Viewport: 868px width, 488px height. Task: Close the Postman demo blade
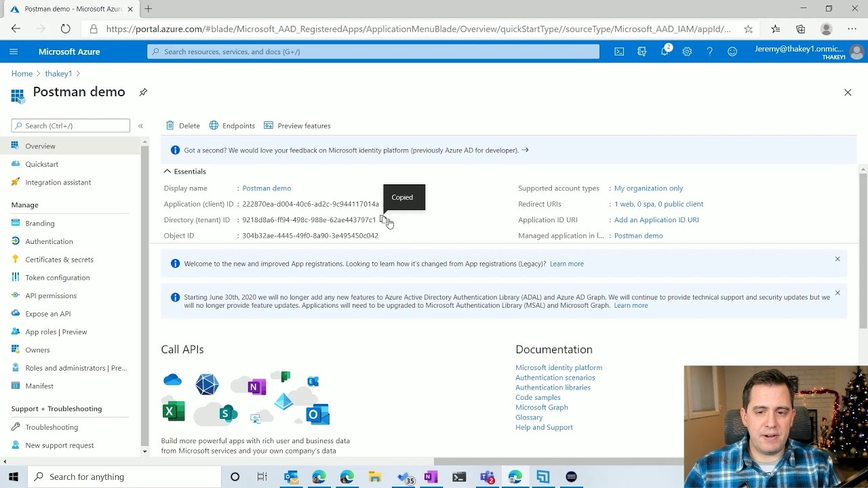(848, 92)
